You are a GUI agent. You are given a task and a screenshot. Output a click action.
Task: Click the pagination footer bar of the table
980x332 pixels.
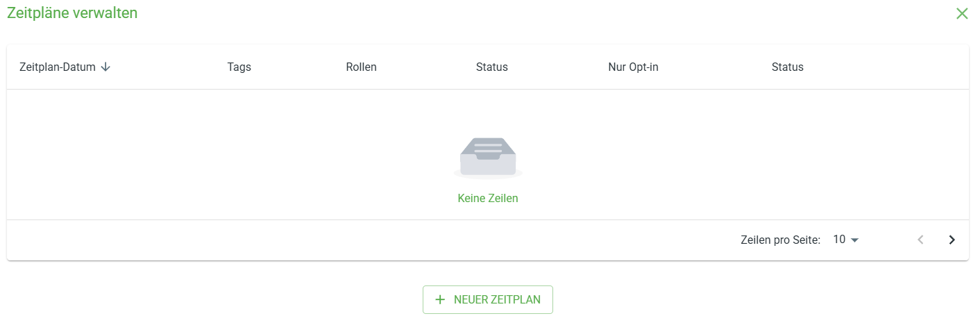[x=488, y=240]
